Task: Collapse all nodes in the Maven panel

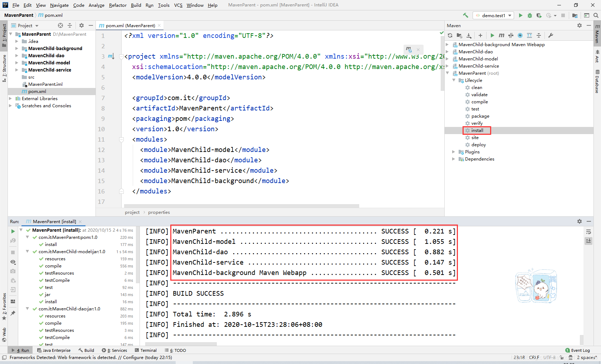Action: pyautogui.click(x=539, y=35)
